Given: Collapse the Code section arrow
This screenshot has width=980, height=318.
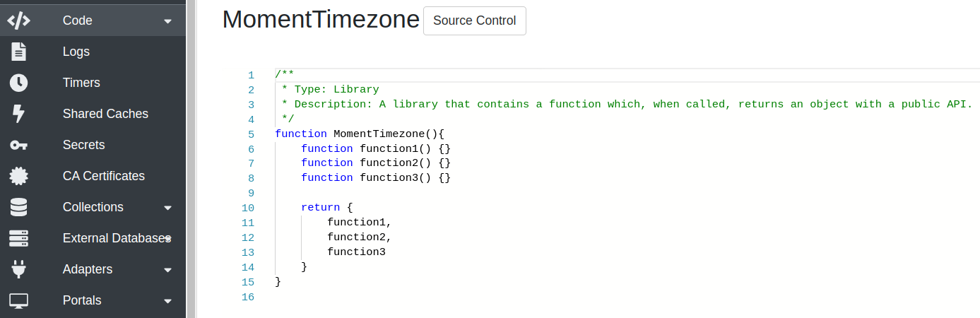Looking at the screenshot, I should (x=167, y=21).
